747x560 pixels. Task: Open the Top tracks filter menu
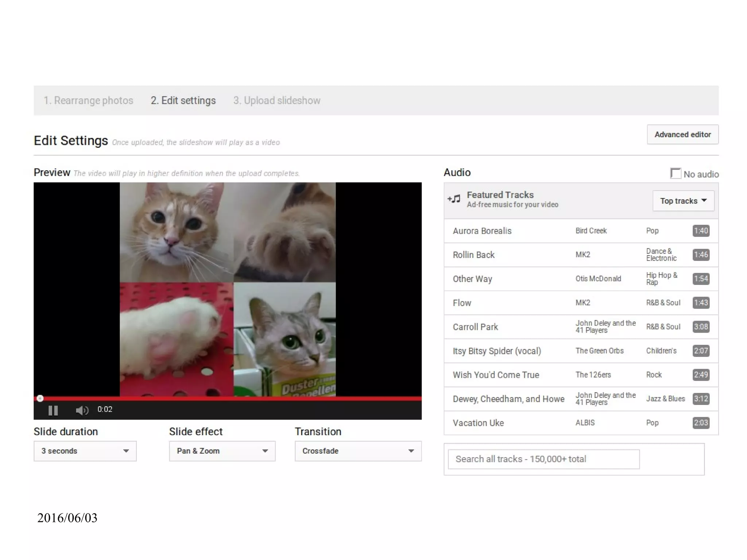683,201
